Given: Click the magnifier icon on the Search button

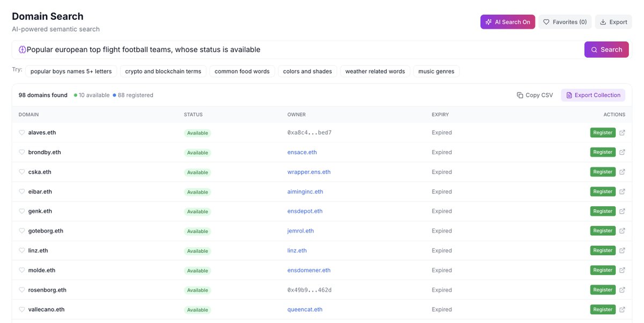Looking at the screenshot, I should click(x=594, y=49).
